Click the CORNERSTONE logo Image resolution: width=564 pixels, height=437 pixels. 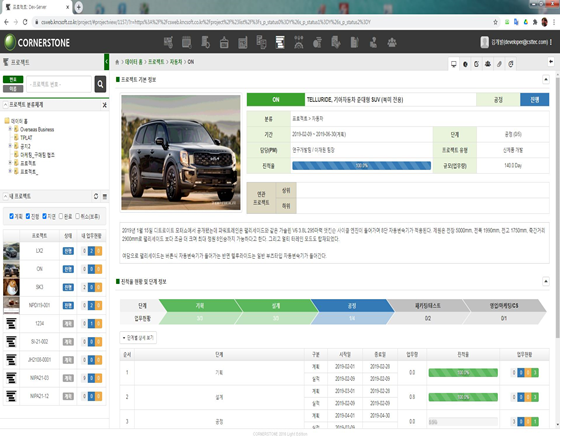pyautogui.click(x=37, y=42)
